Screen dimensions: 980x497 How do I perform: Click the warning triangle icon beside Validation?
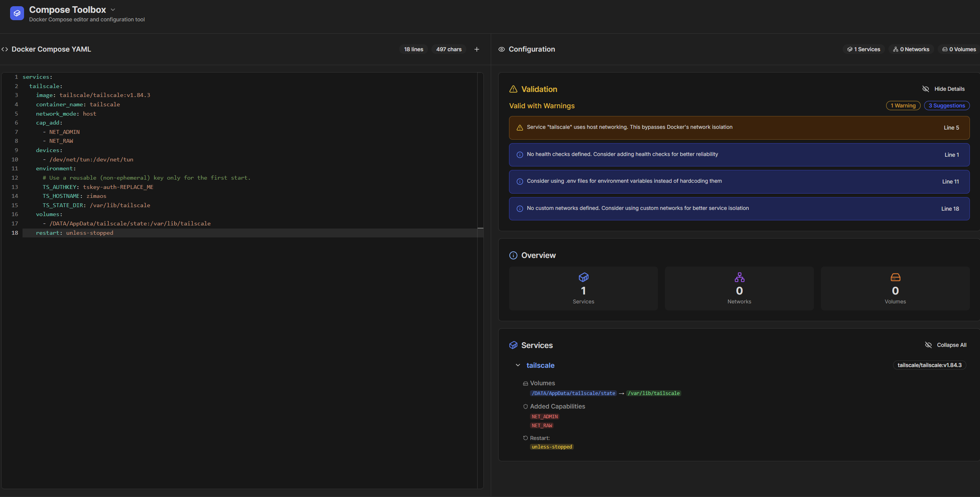513,89
